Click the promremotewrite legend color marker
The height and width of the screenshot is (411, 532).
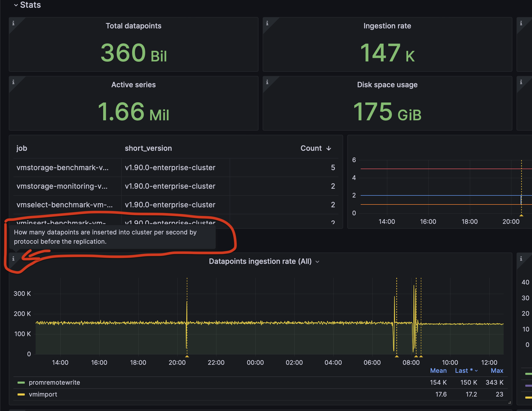[21, 382]
